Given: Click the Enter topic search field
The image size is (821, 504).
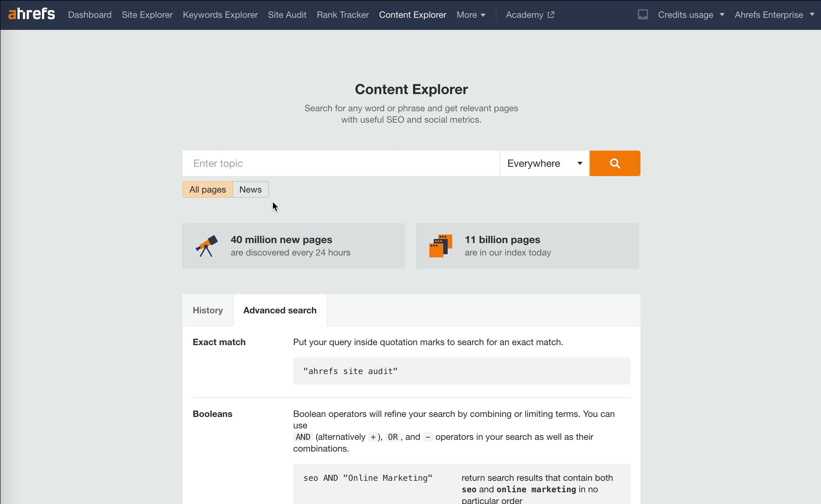Looking at the screenshot, I should [341, 163].
